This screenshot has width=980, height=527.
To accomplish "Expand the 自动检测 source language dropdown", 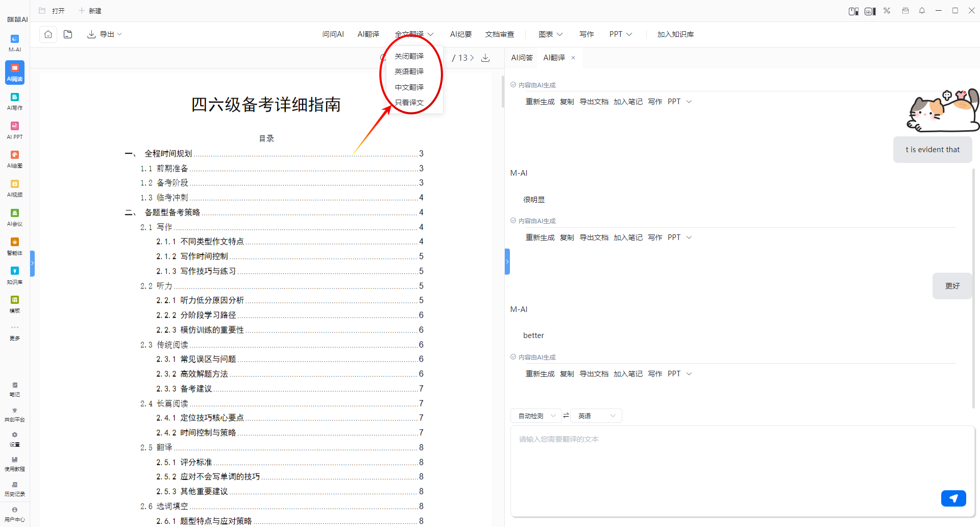I will 536,416.
